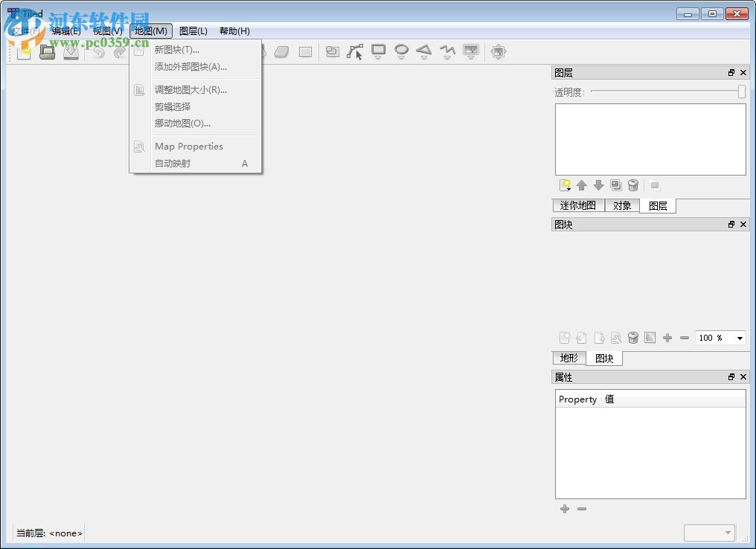Click the remove tileset trash icon
The image size is (756, 549).
pos(633,338)
